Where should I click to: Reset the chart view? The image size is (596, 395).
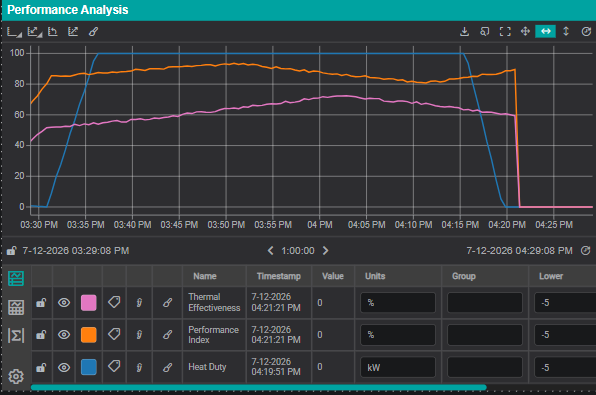click(586, 32)
